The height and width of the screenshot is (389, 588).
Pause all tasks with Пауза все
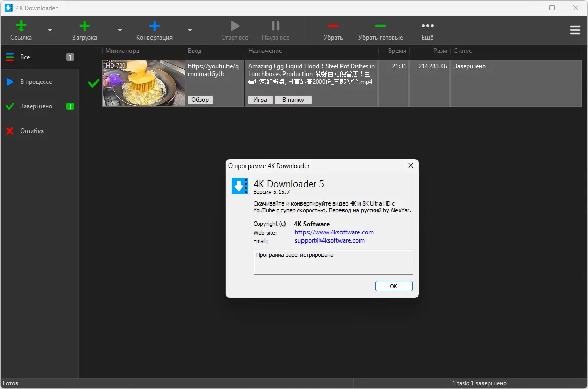[275, 30]
